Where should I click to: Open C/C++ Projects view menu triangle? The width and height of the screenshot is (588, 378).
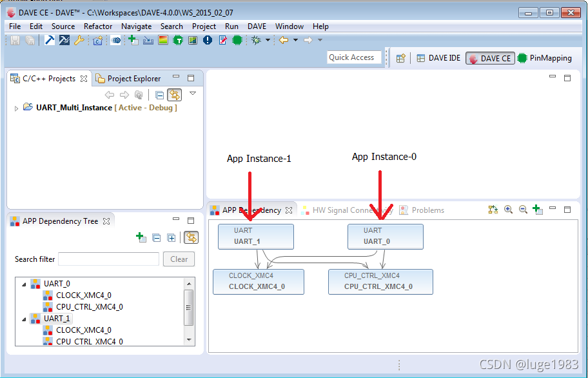click(x=193, y=94)
